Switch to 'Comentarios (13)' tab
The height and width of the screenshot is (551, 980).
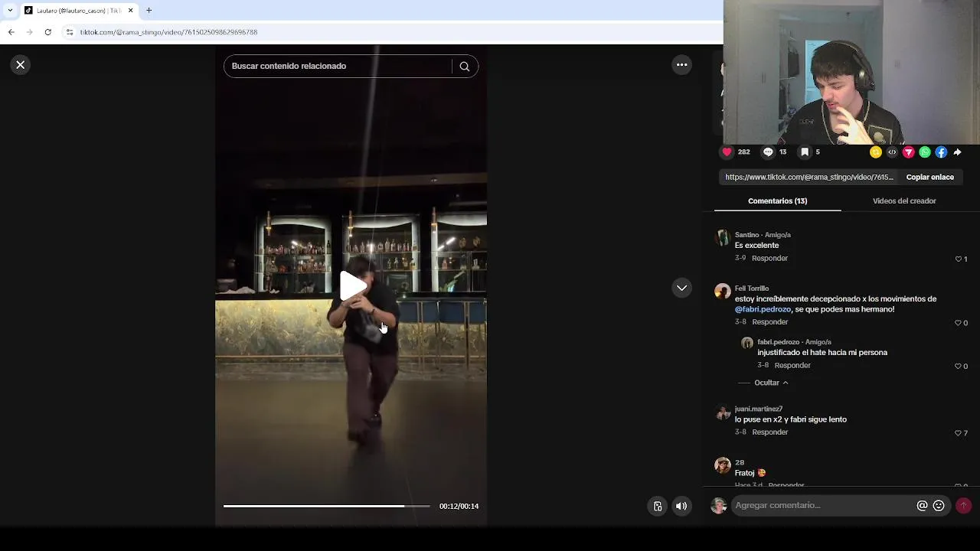[777, 201]
